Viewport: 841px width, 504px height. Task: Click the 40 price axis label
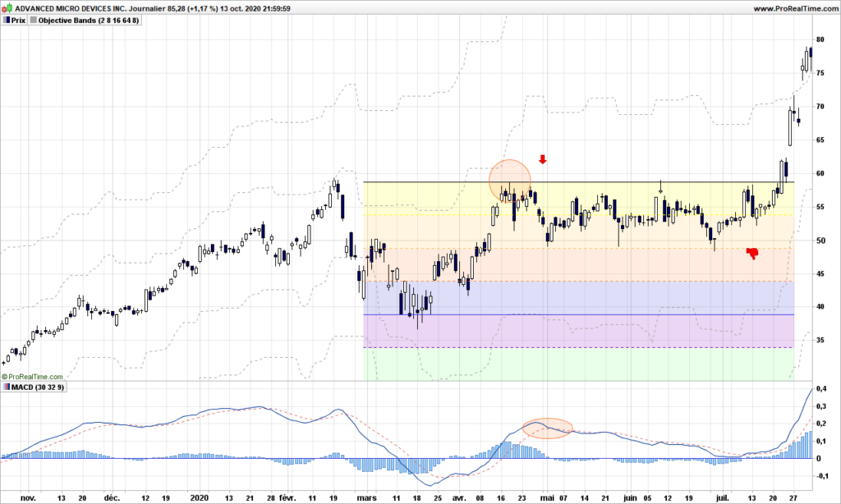click(x=820, y=307)
